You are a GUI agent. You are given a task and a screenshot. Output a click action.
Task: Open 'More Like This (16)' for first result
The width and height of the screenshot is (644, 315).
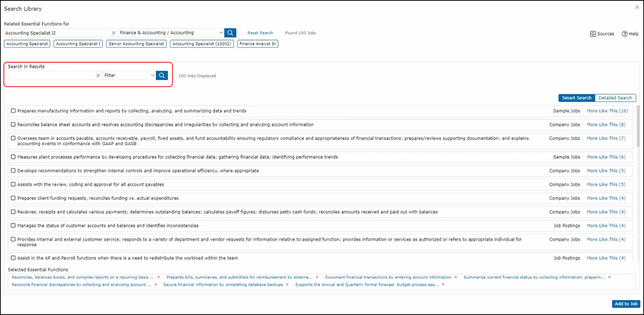607,111
